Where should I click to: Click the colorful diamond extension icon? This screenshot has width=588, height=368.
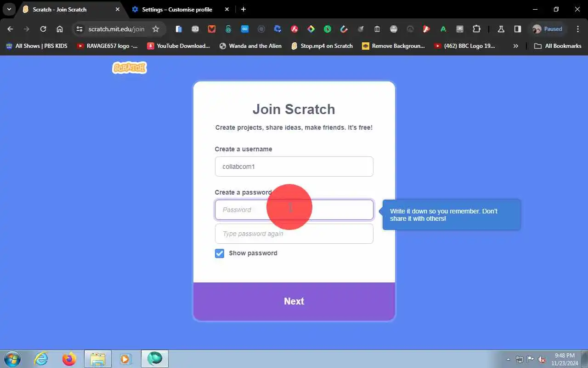311,29
